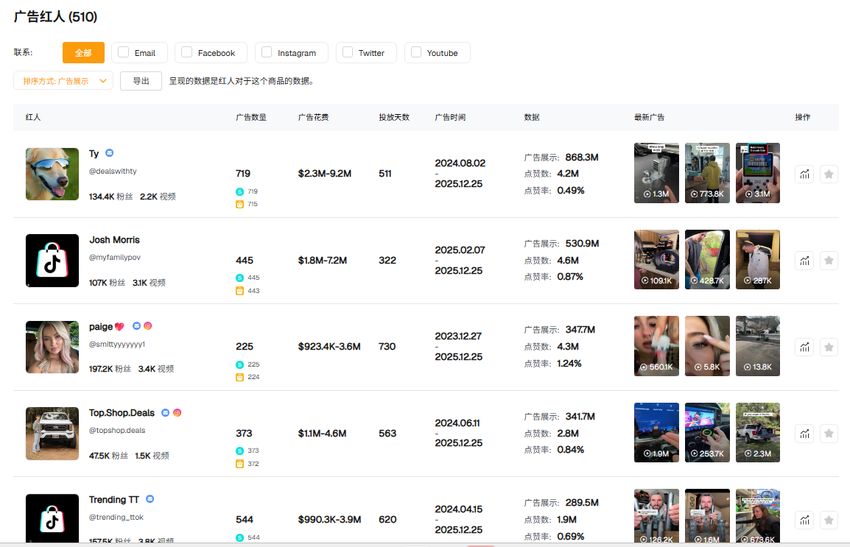Click the 导出 export button

tap(141, 82)
